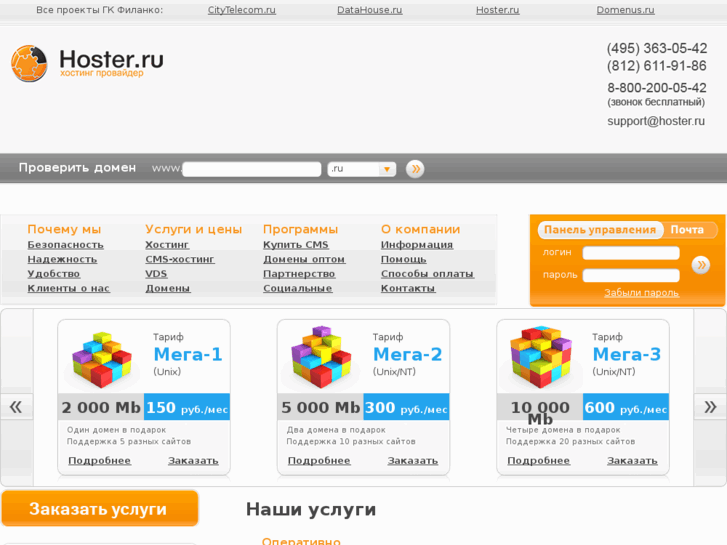Click the Мега-3 colored cubes image

(540, 357)
